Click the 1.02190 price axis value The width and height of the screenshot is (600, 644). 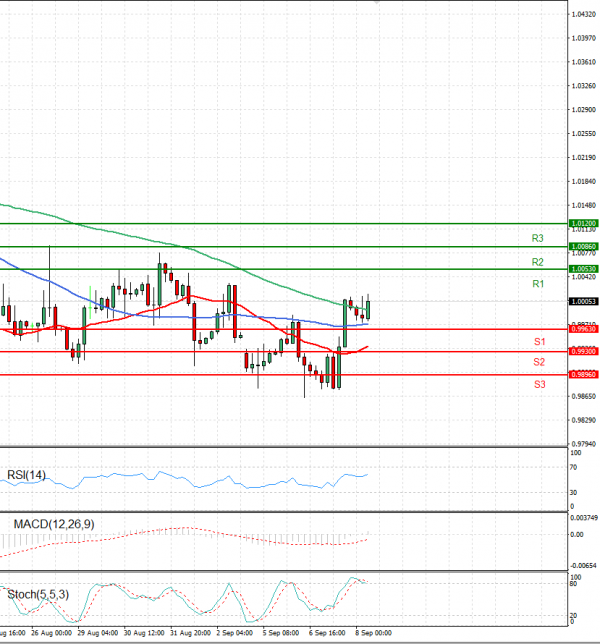[x=584, y=158]
